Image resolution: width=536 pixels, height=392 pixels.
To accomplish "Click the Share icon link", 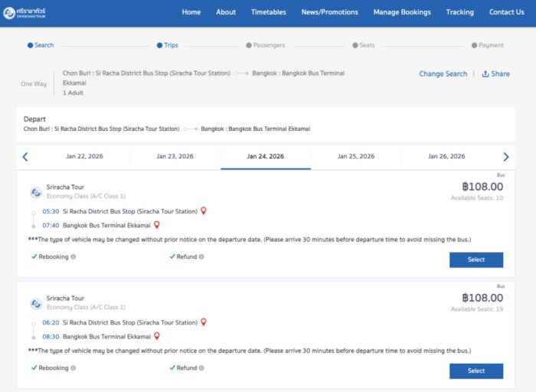I will pyautogui.click(x=495, y=74).
